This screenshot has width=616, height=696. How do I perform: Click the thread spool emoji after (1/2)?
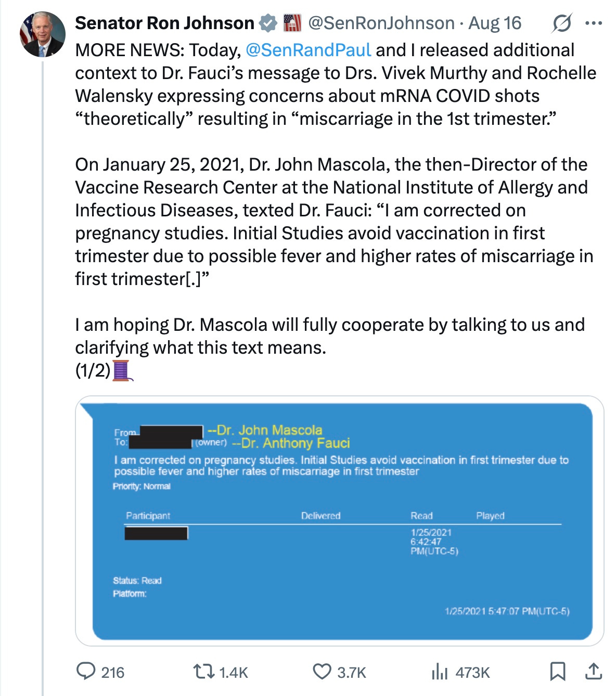pyautogui.click(x=122, y=370)
